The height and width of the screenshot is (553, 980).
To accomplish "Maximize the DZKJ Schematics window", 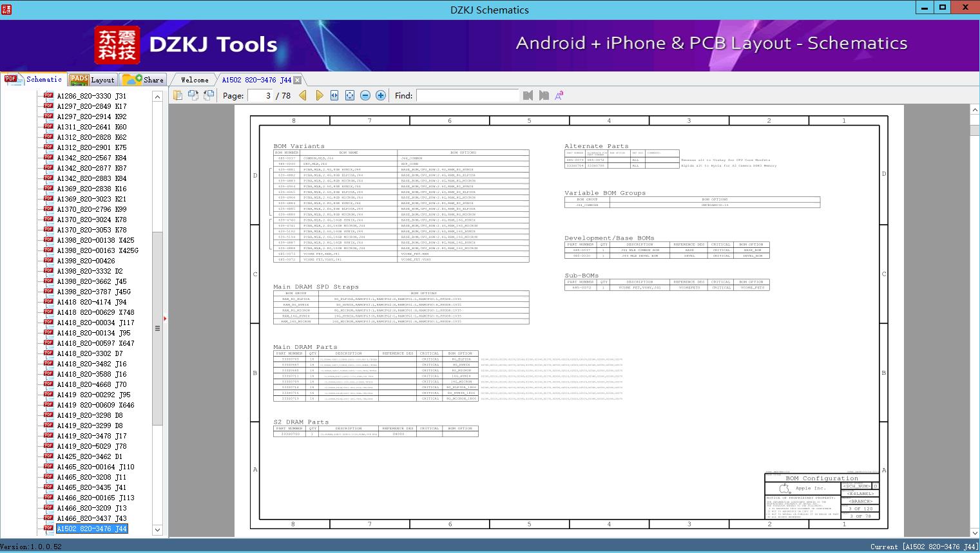I will (943, 8).
